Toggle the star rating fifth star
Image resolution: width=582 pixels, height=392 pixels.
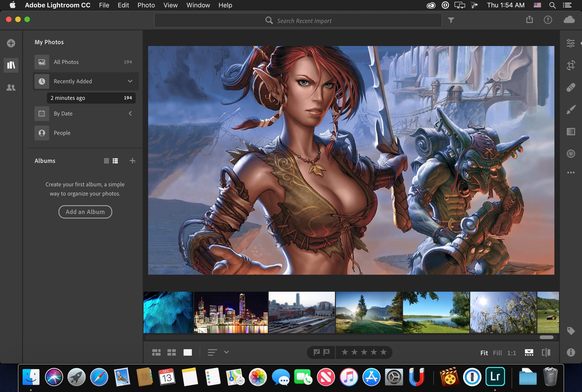(x=383, y=352)
